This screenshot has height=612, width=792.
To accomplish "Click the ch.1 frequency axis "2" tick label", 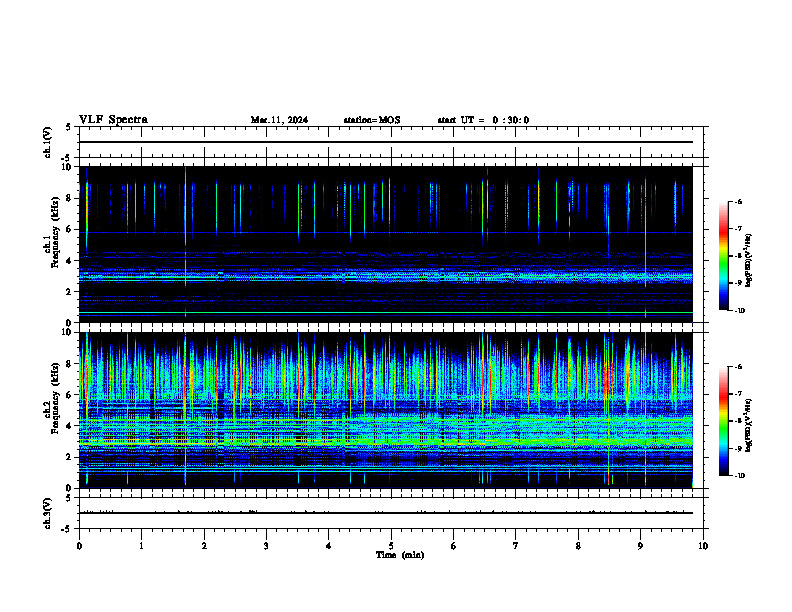I will 70,292.
